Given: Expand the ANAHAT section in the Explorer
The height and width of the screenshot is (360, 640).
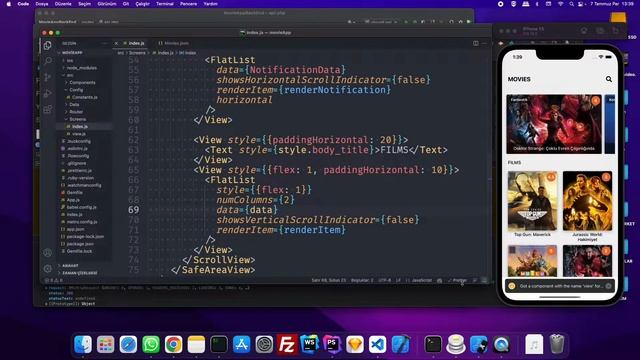Looking at the screenshot, I should tap(70, 266).
